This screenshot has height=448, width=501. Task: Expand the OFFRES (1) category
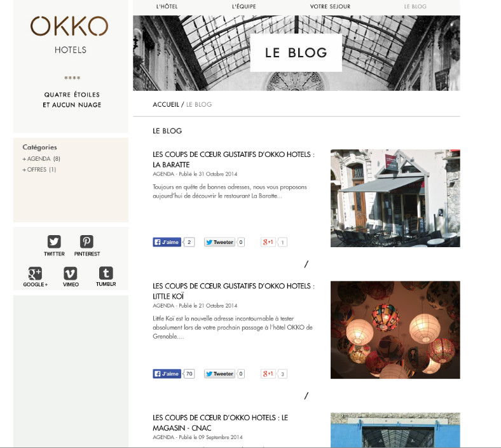39,170
